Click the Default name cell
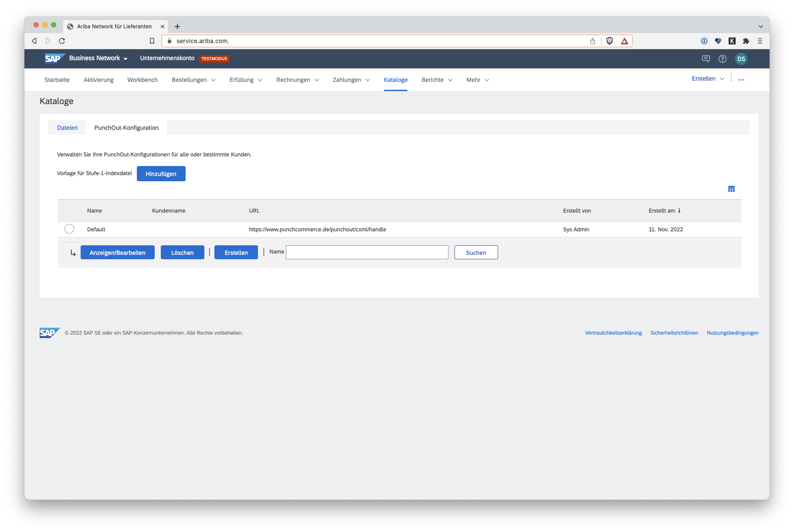Image resolution: width=794 pixels, height=532 pixels. tap(96, 229)
